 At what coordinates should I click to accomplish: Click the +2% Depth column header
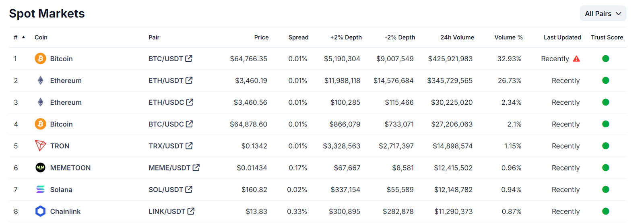pos(346,37)
